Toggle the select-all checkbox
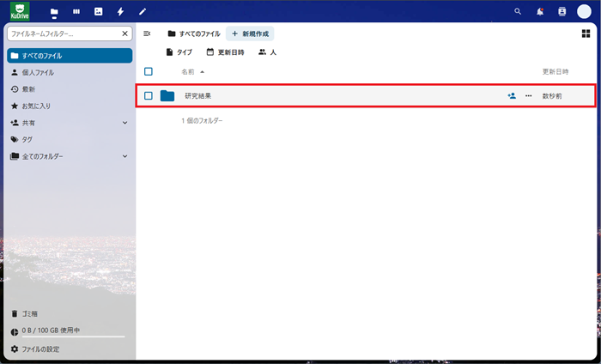 point(149,71)
